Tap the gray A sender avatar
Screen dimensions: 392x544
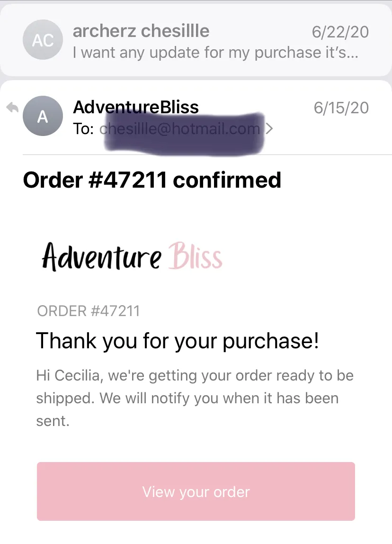tap(43, 116)
